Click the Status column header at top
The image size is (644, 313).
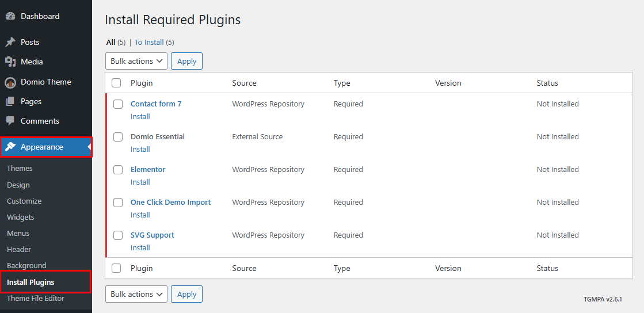[x=547, y=83]
